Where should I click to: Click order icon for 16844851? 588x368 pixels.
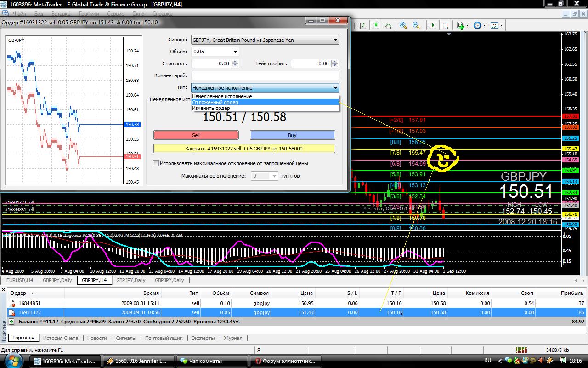pyautogui.click(x=11, y=303)
